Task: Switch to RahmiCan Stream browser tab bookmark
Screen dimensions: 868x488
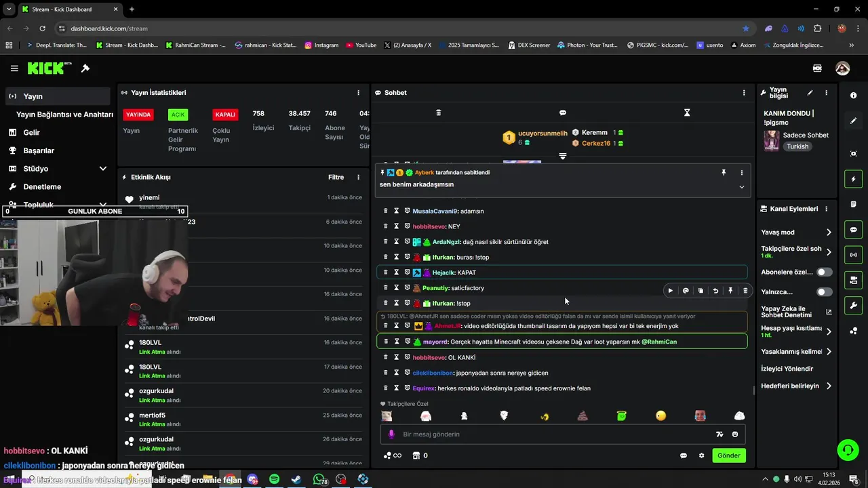Action: (x=195, y=45)
